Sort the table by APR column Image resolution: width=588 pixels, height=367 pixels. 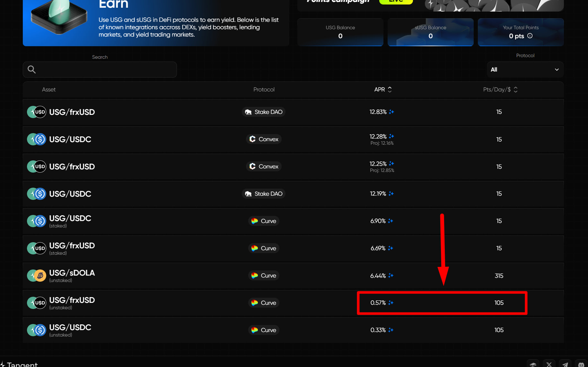tap(383, 90)
